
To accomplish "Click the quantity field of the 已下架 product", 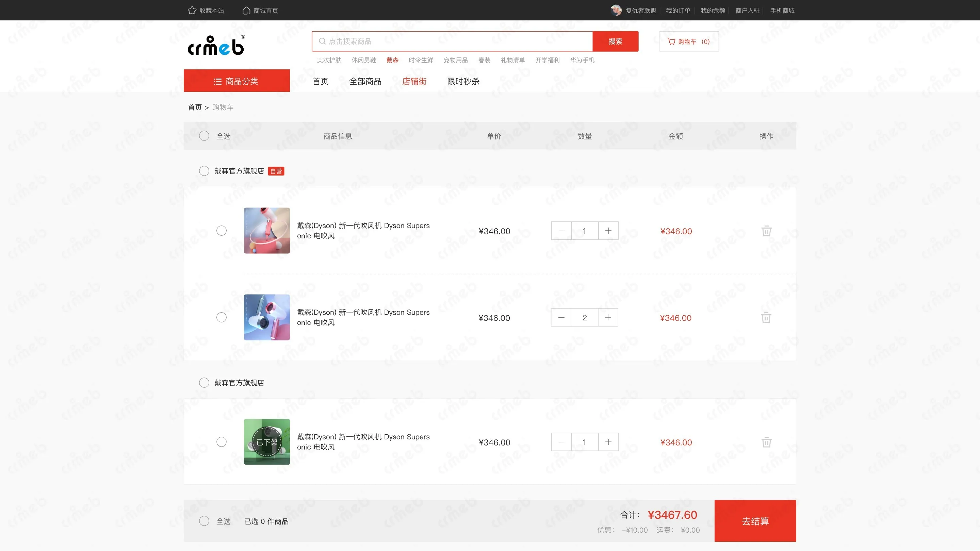I will 585,442.
